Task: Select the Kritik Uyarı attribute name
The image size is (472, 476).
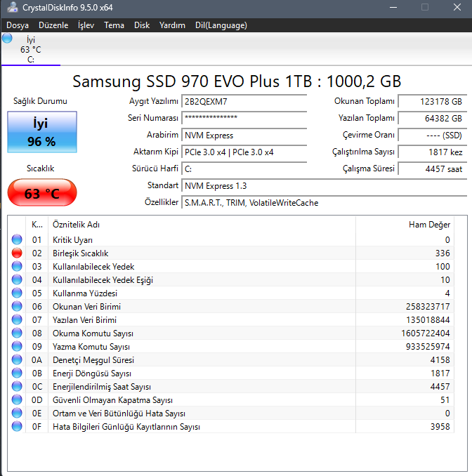Action: coord(72,240)
